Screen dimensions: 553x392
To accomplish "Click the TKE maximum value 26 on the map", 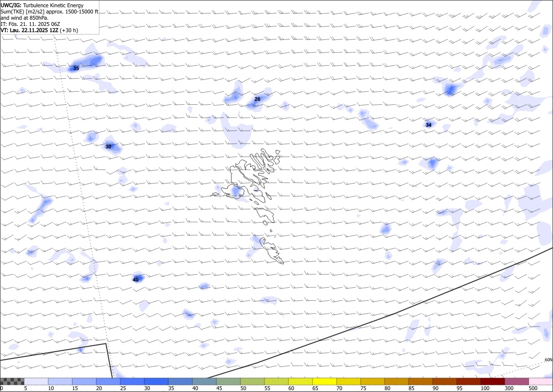I will (x=257, y=99).
